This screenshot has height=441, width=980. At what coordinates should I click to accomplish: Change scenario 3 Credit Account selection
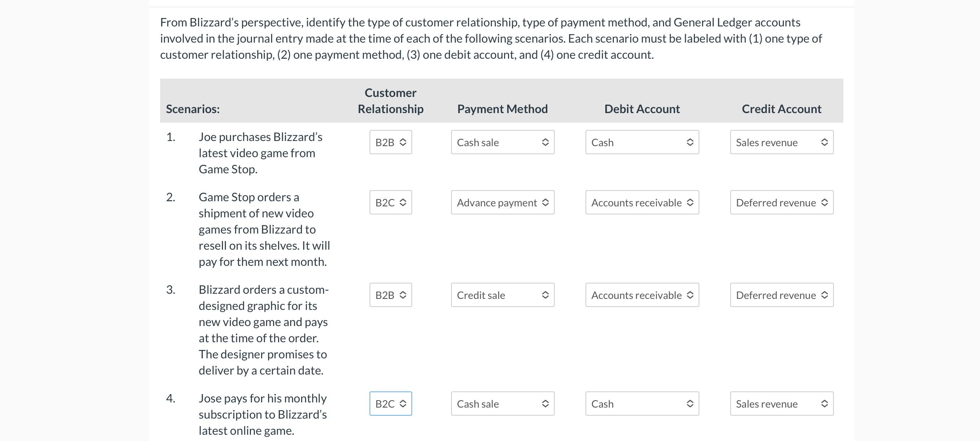tap(781, 295)
